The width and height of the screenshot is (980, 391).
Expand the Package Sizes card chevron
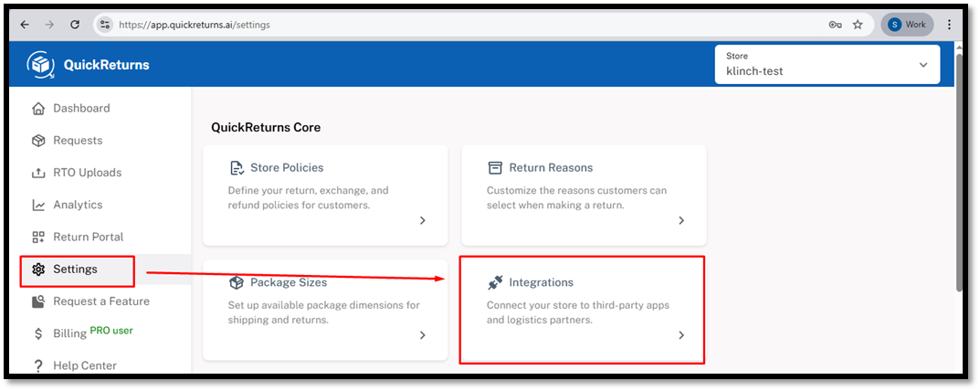tap(423, 335)
